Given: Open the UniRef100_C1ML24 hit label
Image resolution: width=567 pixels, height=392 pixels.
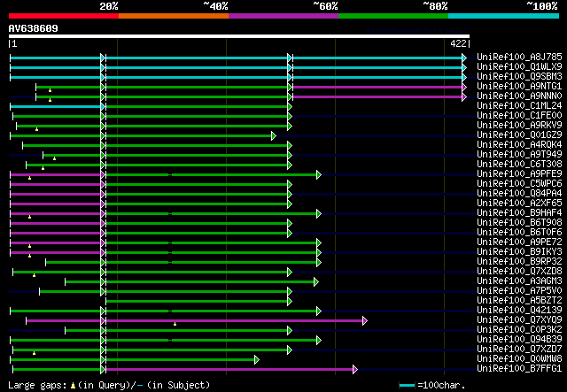Looking at the screenshot, I should coord(519,106).
